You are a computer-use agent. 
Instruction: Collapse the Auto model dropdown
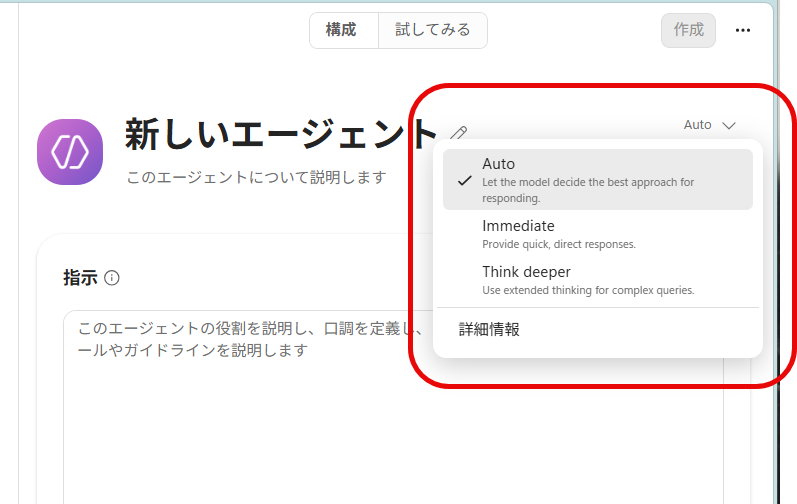pyautogui.click(x=710, y=125)
